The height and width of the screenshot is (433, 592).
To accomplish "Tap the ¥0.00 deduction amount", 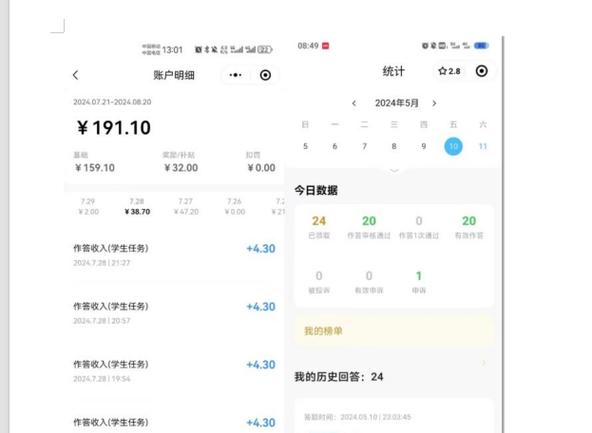I will click(x=261, y=168).
